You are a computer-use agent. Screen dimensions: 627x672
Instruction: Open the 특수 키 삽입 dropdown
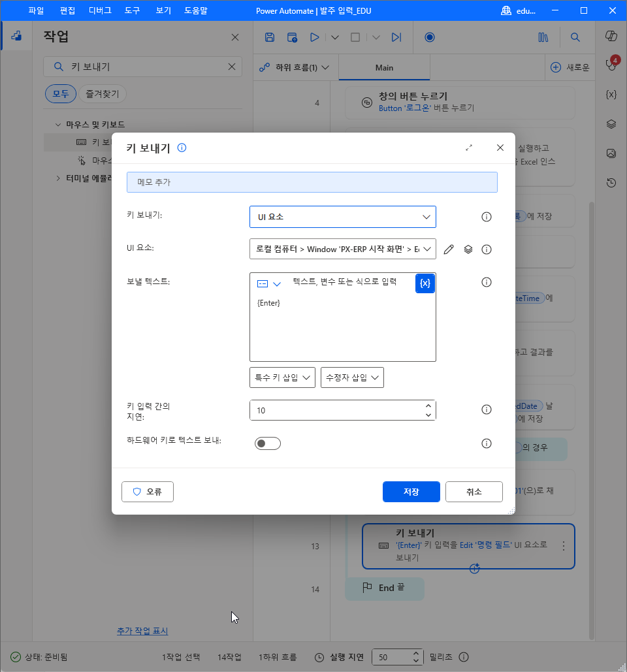[x=282, y=377]
